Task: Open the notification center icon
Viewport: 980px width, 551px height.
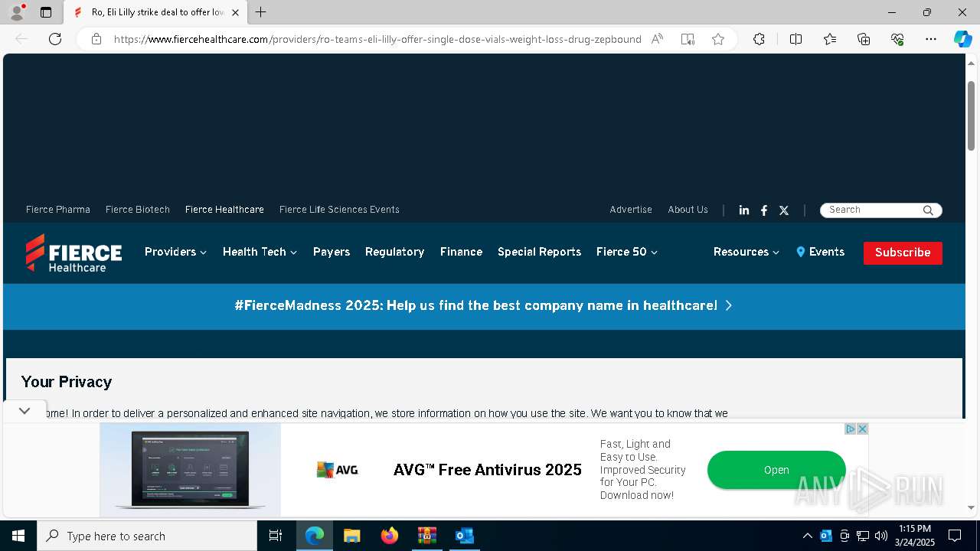Action: (955, 536)
